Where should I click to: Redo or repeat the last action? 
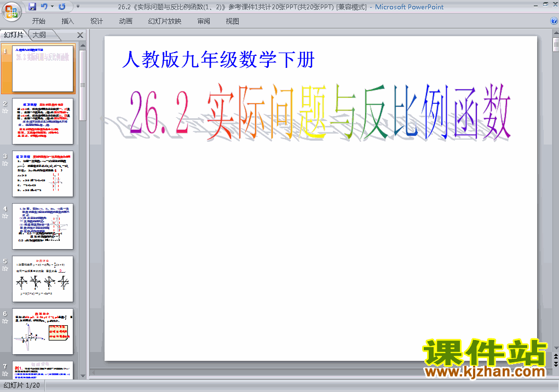click(x=62, y=7)
